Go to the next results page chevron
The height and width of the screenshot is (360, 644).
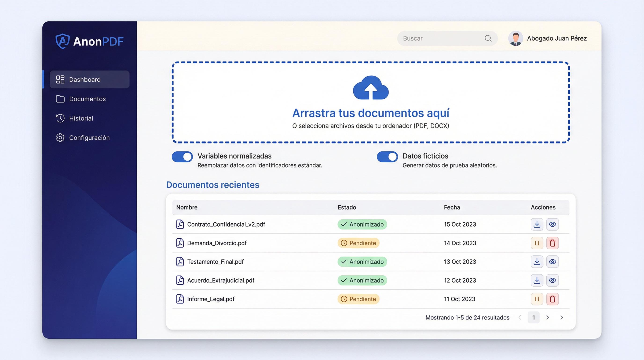(x=548, y=317)
